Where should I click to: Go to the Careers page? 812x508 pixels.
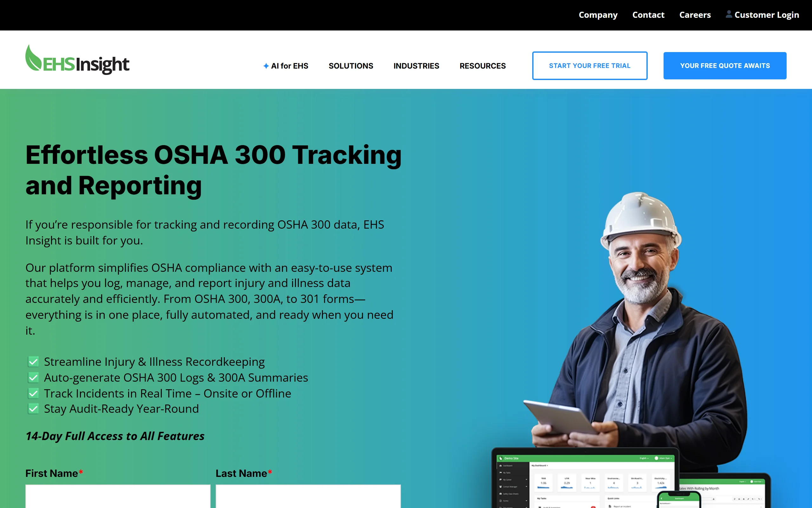click(695, 15)
